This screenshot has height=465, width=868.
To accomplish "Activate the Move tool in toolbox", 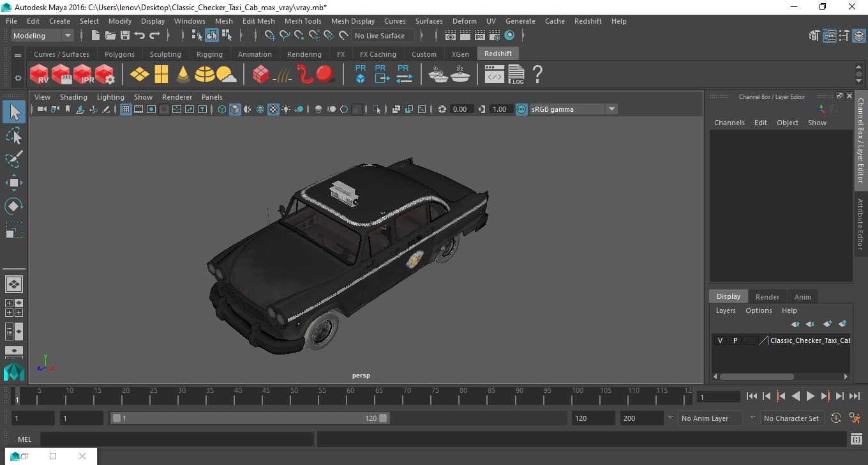I will (14, 183).
